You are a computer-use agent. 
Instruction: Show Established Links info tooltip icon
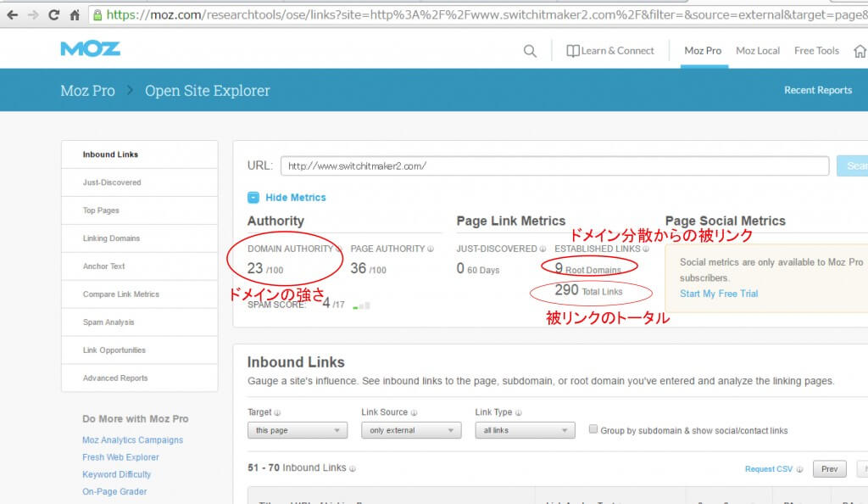(645, 249)
